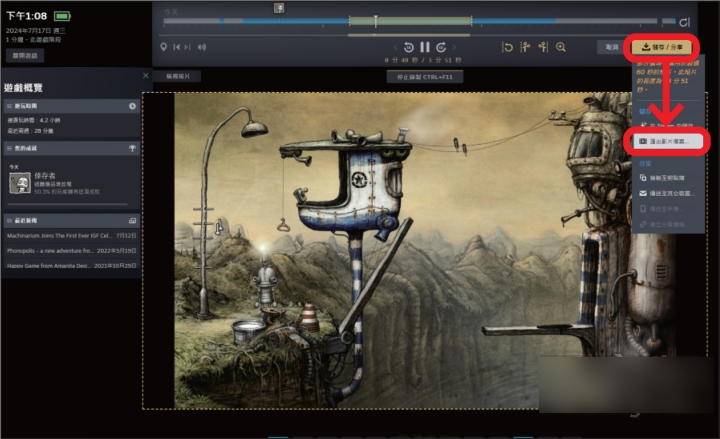Choose send to other device option
Screen dimensions: 720x439
point(667,193)
